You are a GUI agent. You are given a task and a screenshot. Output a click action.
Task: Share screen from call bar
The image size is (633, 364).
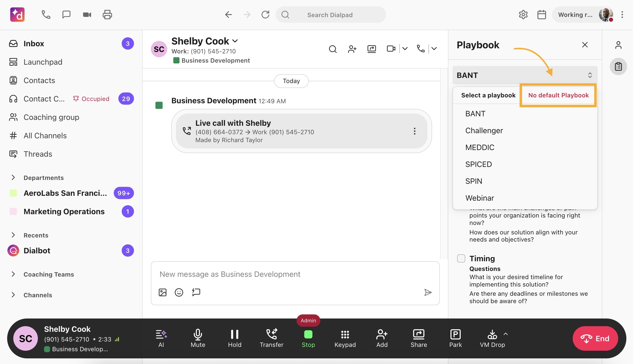(x=419, y=338)
